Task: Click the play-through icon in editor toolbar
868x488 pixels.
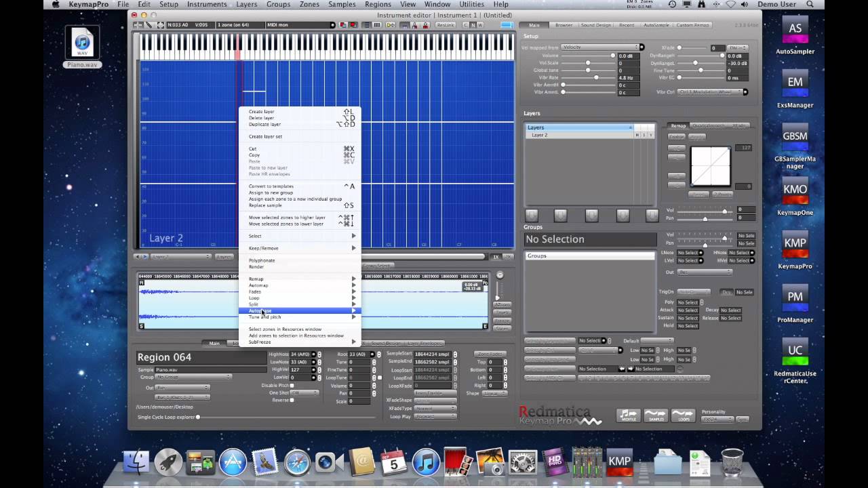Action: [x=391, y=25]
